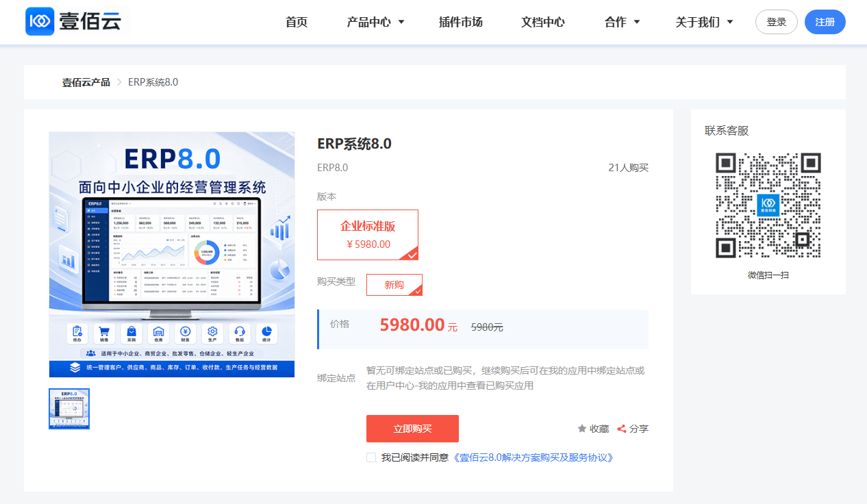The image size is (867, 504).
Task: Click 壹佰云产品 breadcrumb link
Action: click(86, 82)
